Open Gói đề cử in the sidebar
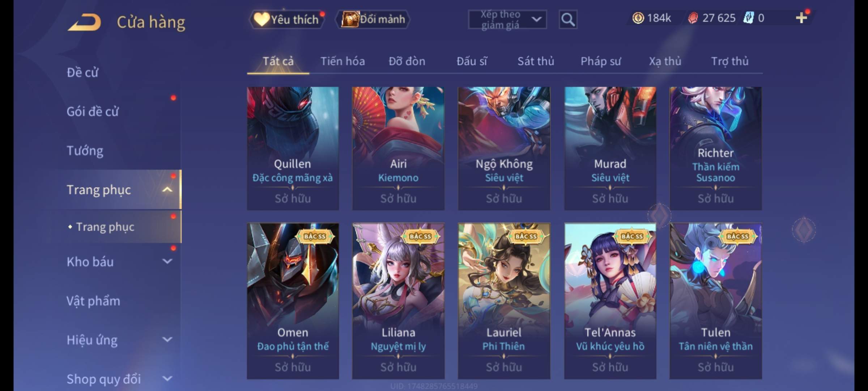 click(x=93, y=112)
